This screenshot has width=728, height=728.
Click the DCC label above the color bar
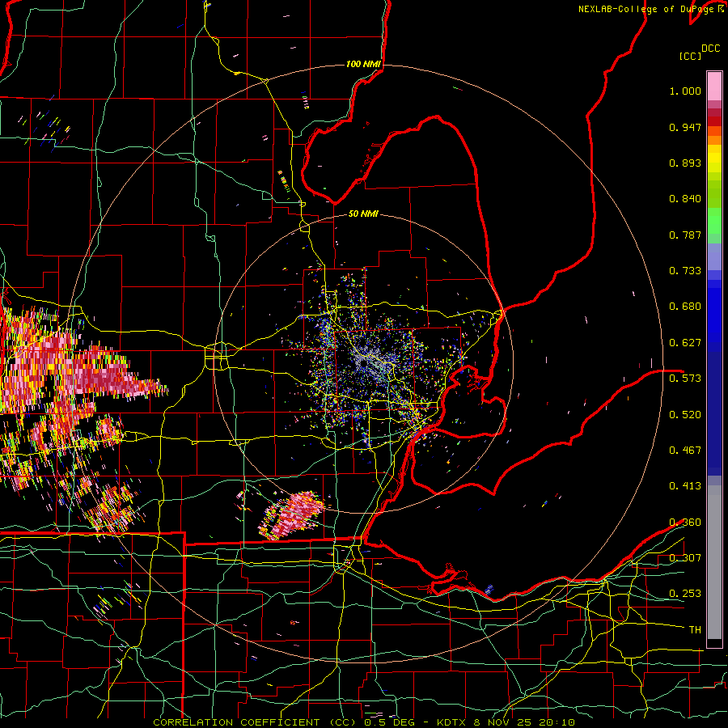pyautogui.click(x=711, y=49)
